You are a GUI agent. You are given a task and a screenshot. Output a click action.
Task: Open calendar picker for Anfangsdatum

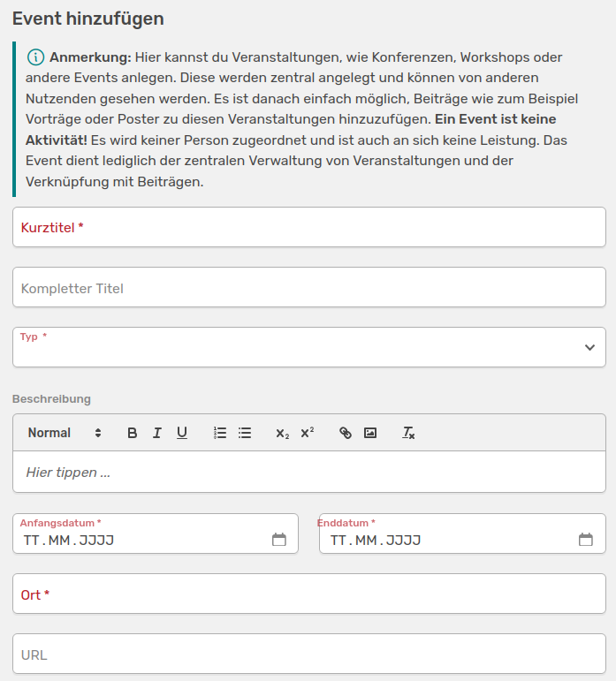tap(279, 540)
